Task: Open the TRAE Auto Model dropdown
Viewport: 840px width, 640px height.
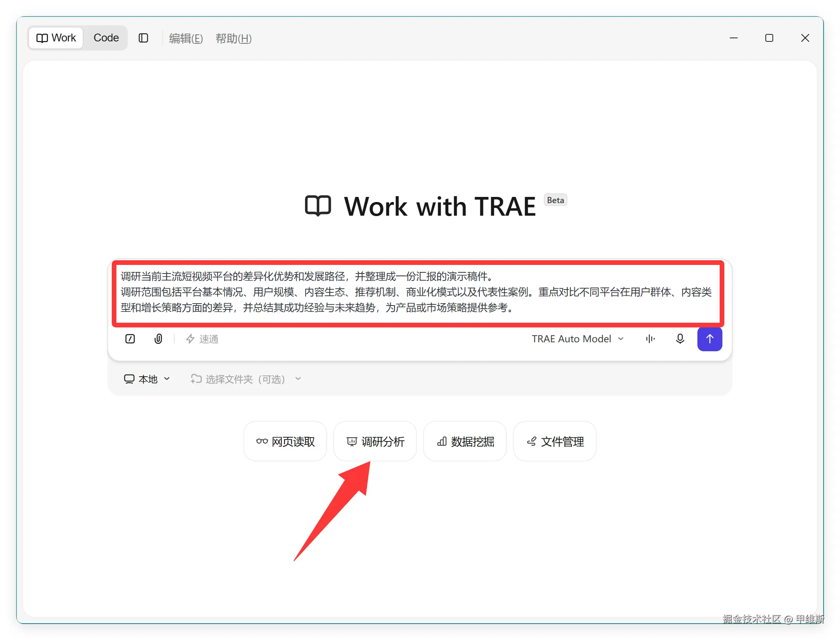Action: coord(578,339)
